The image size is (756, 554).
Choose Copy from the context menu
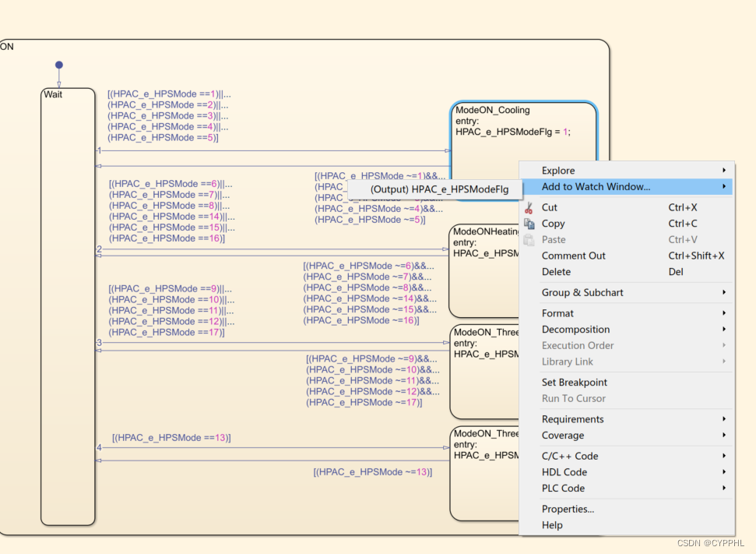pos(626,224)
